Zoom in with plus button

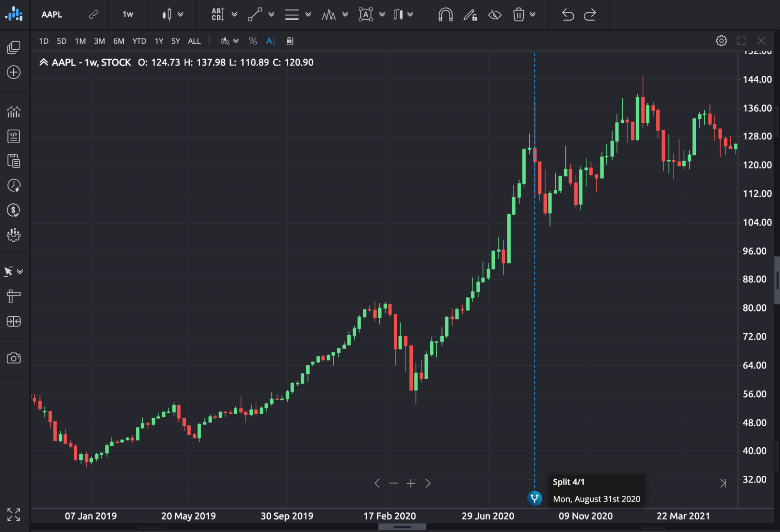point(411,483)
